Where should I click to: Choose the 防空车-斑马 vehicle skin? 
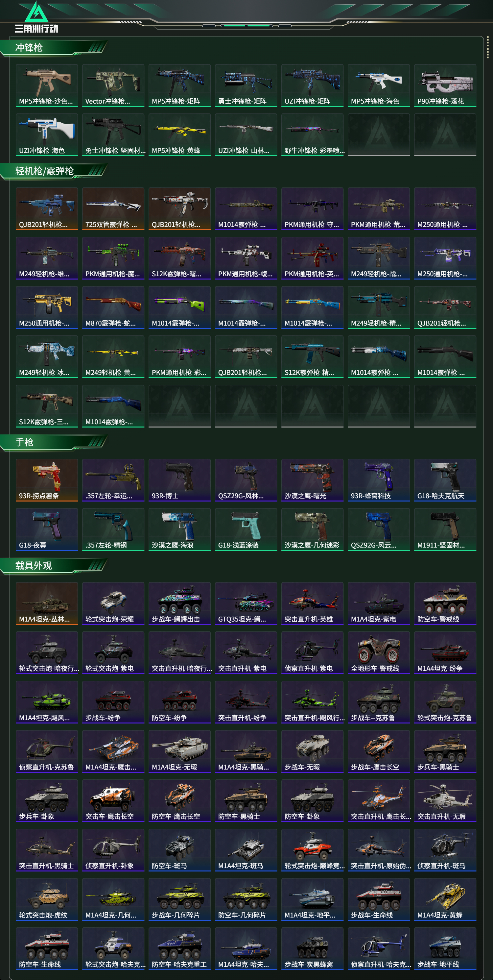pyautogui.click(x=179, y=850)
